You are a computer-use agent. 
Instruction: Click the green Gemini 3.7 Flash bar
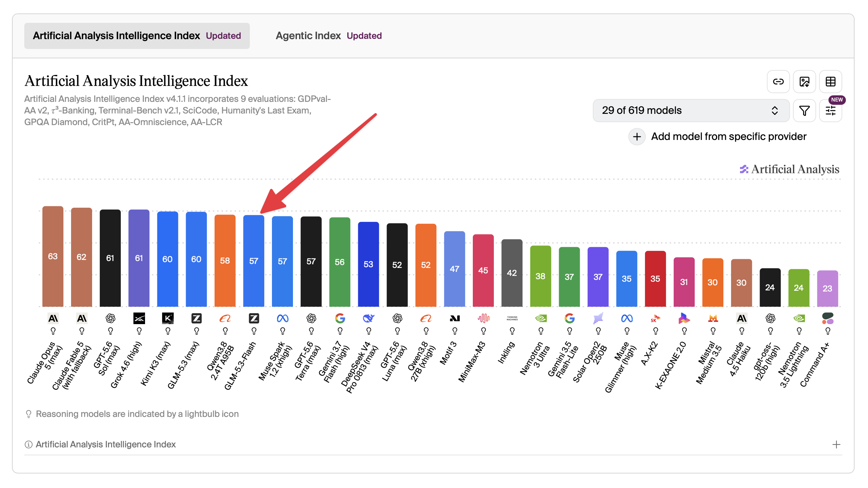click(340, 262)
